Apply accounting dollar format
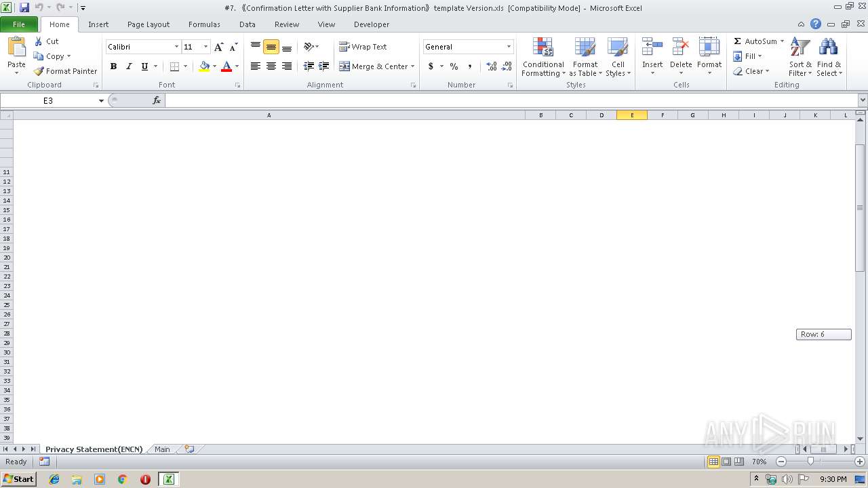Screen dimensions: 868x488 pos(431,66)
